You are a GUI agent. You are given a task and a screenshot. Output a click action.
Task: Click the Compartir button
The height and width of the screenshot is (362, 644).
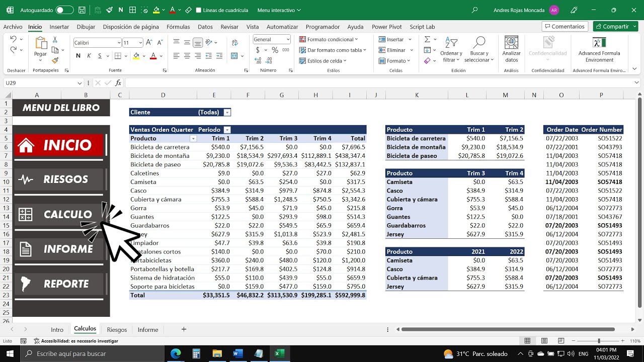pos(615,26)
